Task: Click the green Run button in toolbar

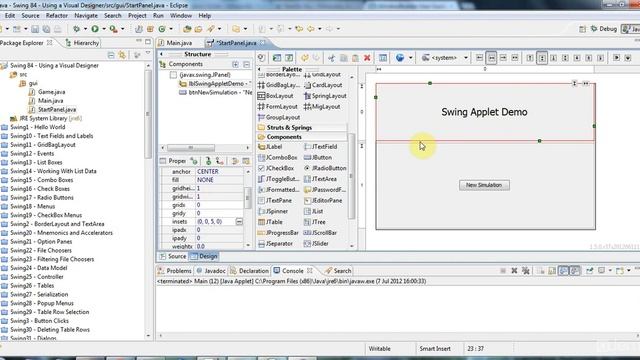Action: (x=95, y=29)
